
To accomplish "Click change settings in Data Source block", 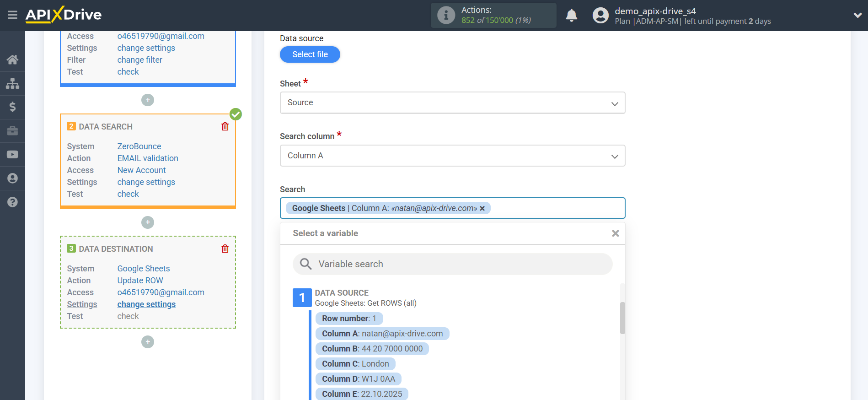I will click(146, 48).
